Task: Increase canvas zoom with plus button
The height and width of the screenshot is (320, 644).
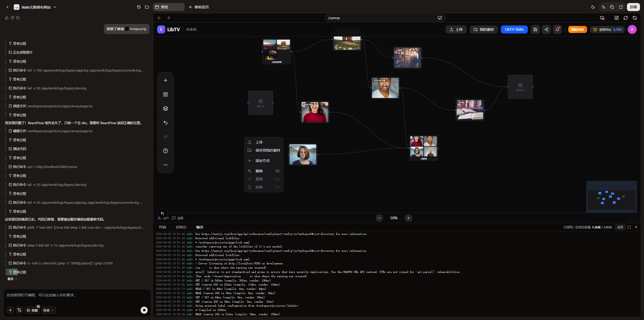Action: click(409, 218)
